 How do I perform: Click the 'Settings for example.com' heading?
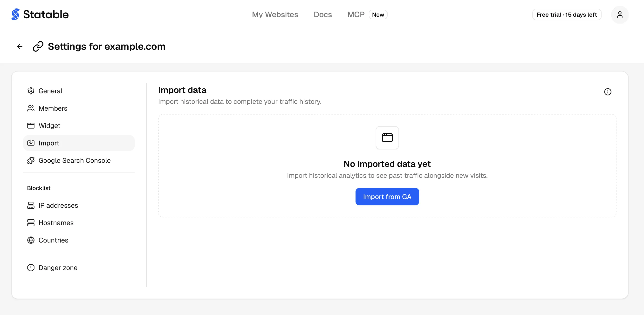107,47
